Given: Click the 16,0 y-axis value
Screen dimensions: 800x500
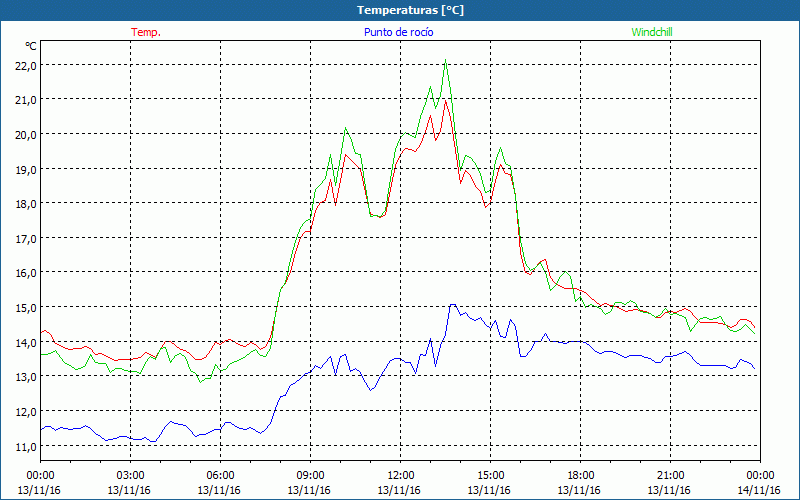Looking at the screenshot, I should tap(27, 273).
